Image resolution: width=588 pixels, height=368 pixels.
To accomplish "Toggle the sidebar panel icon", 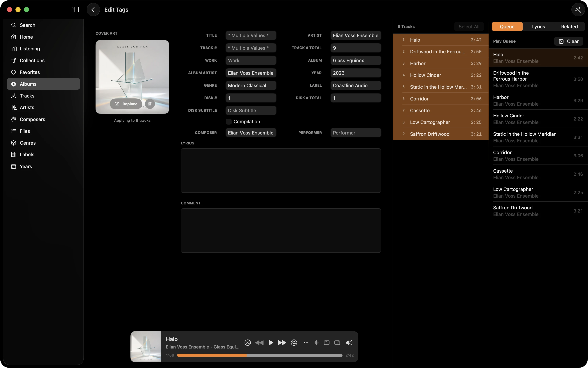I will pos(75,10).
